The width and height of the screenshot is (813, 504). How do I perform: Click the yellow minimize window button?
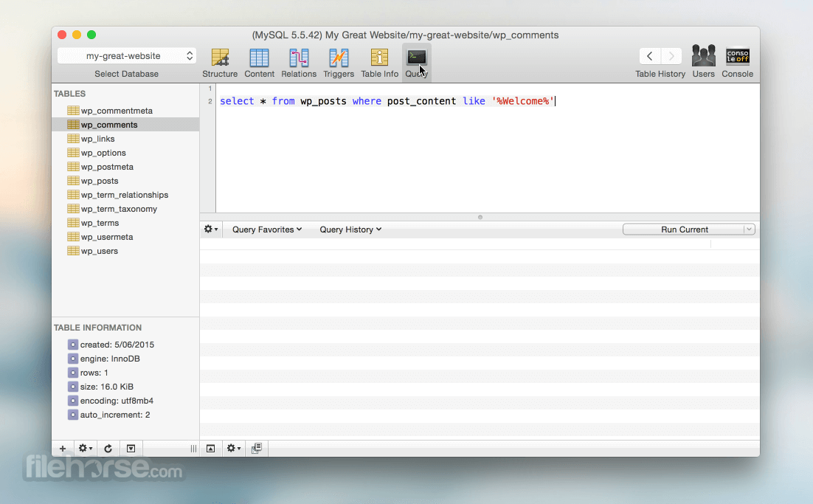(x=77, y=35)
